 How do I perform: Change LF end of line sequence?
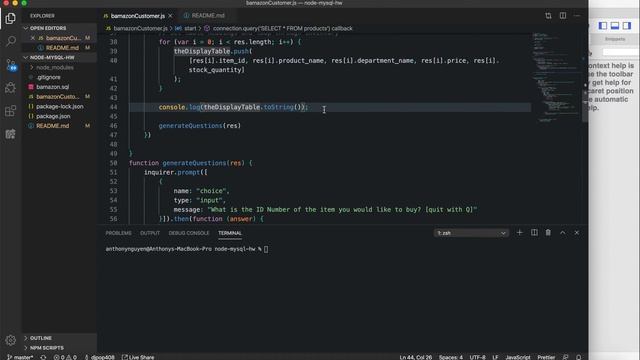495,357
